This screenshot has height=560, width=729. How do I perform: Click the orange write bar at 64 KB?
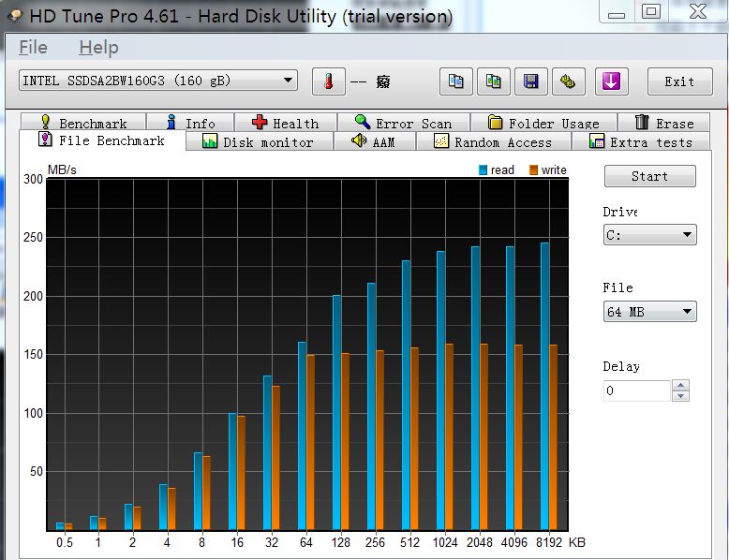pyautogui.click(x=310, y=442)
